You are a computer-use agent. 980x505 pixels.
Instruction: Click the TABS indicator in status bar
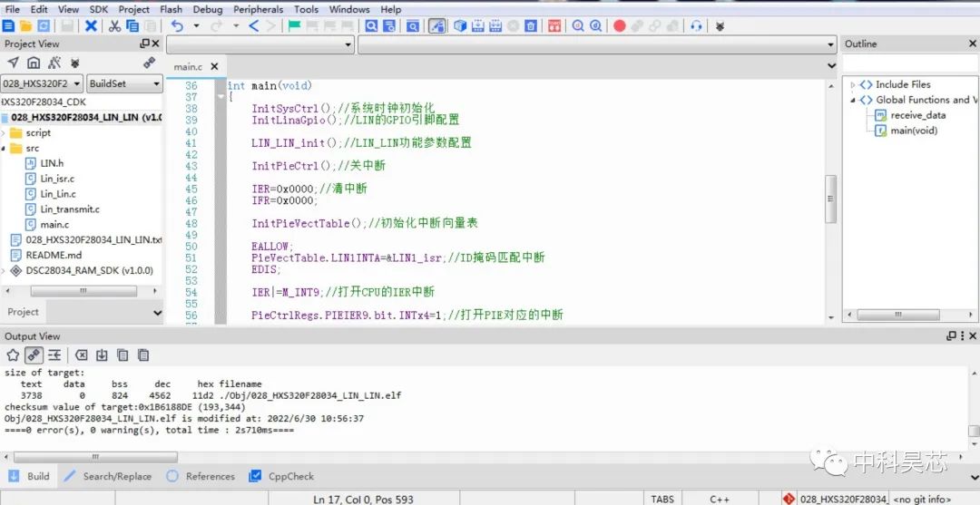click(x=662, y=499)
